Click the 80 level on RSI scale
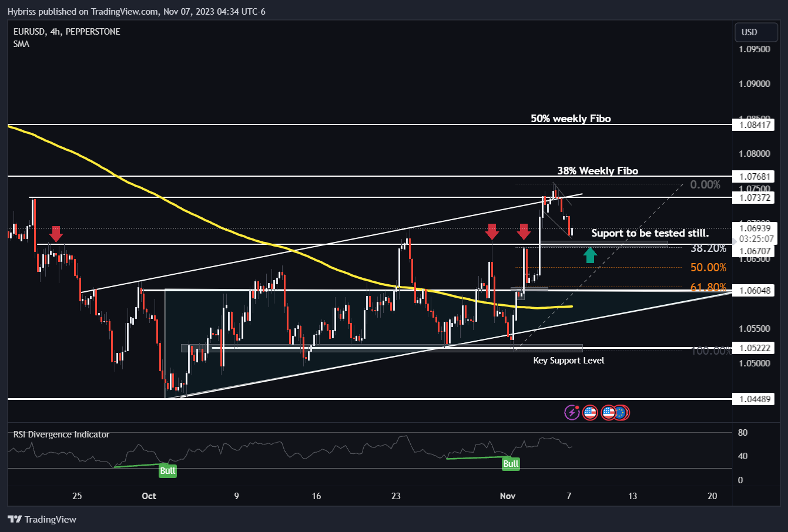 [x=743, y=433]
